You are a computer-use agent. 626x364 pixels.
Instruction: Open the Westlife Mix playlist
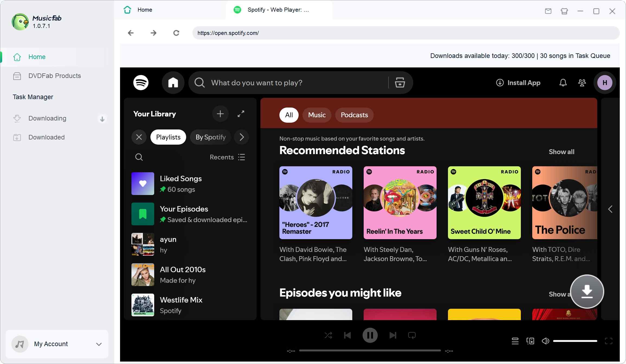coord(190,305)
